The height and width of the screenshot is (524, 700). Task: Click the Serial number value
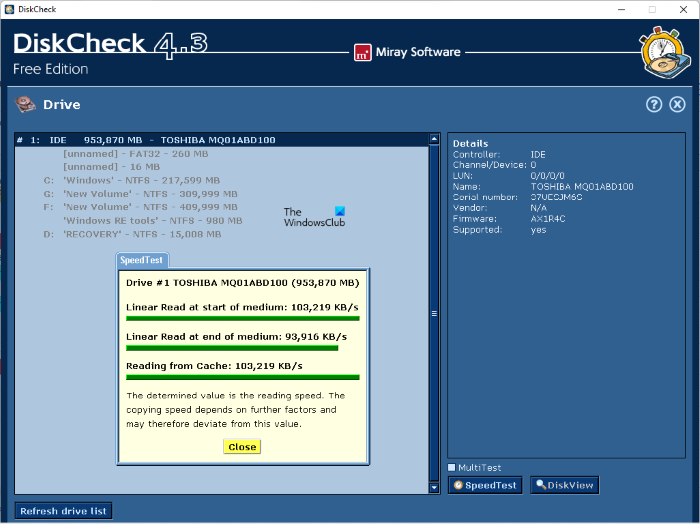(x=556, y=197)
